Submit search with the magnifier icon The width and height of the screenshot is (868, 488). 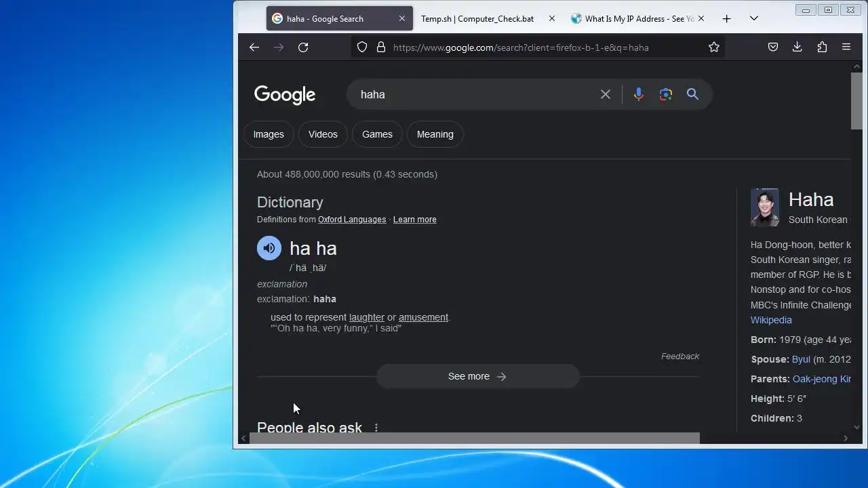tap(692, 94)
